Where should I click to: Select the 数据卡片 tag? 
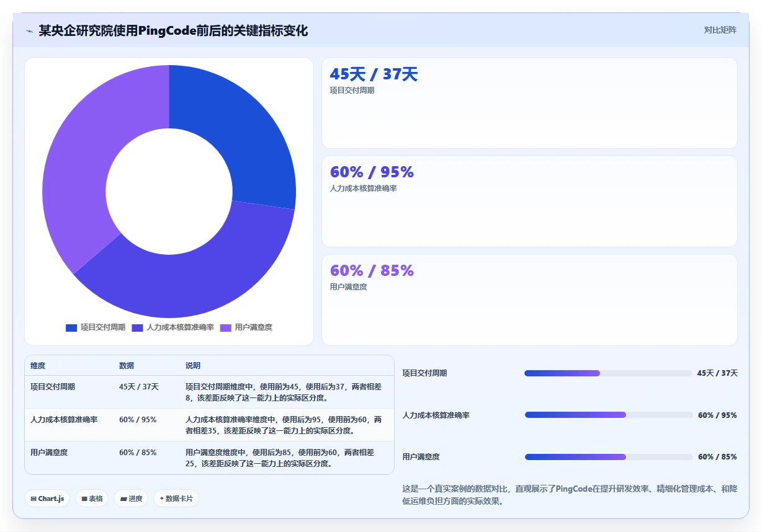click(x=176, y=499)
